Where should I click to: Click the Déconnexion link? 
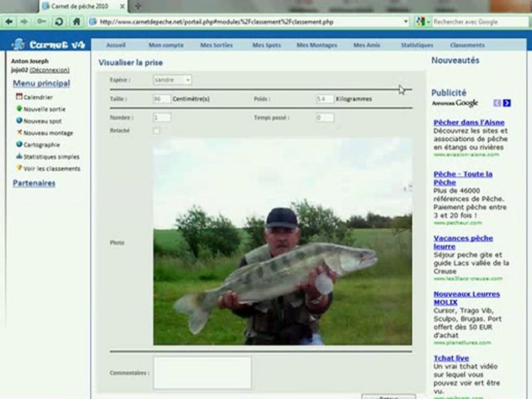[x=49, y=70]
